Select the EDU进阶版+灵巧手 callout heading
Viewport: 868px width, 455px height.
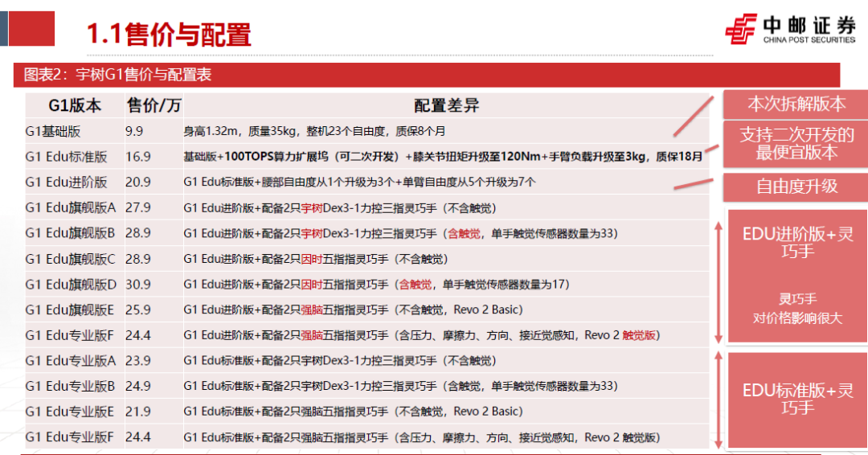(798, 243)
